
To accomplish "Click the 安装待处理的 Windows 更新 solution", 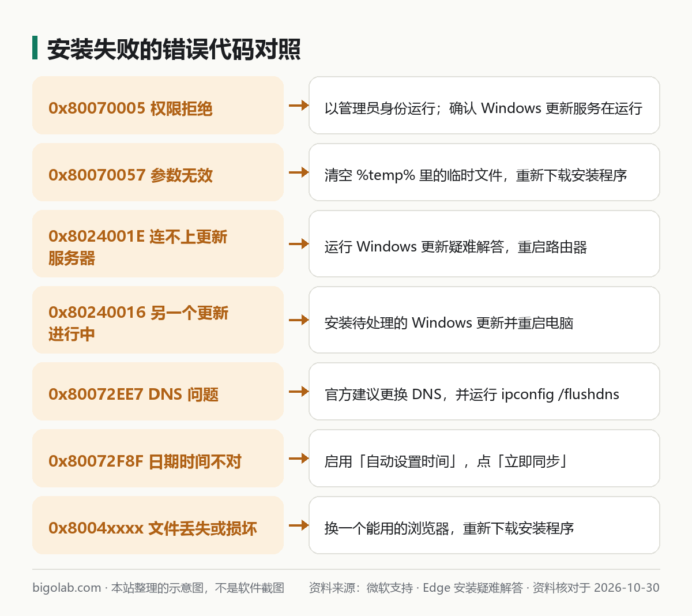I will pyautogui.click(x=484, y=320).
